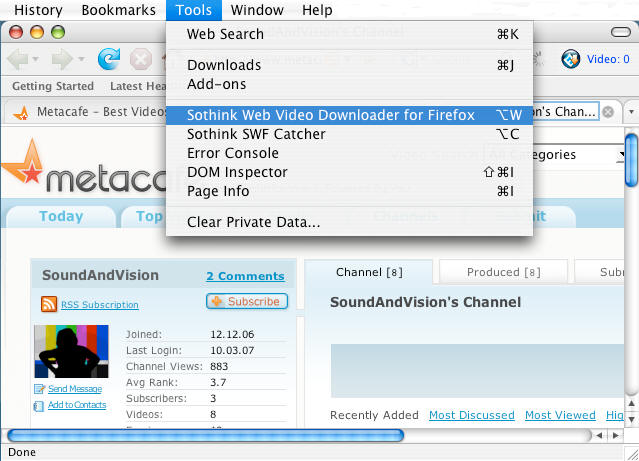The height and width of the screenshot is (461, 639).
Task: Click the Metacafe star logo
Action: coord(24,162)
